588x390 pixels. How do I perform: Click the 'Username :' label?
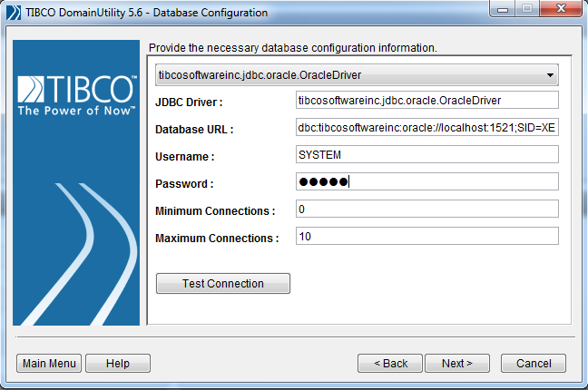coord(185,157)
